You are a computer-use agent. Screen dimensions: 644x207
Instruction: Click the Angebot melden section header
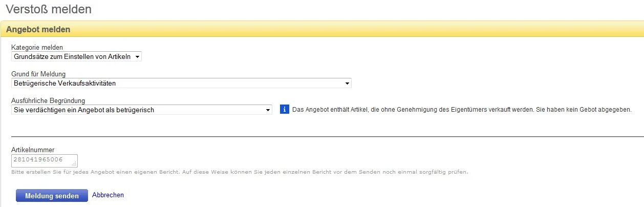38,30
